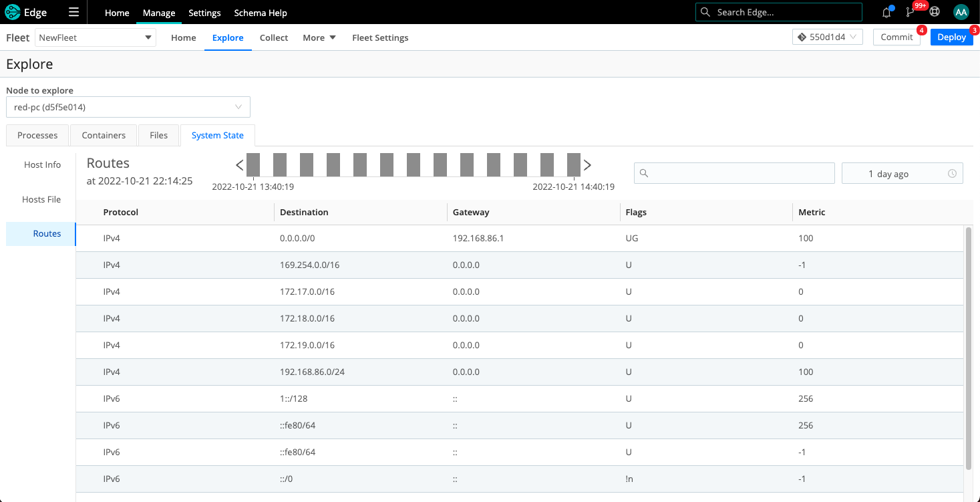Open the Edge logo home icon
Screen dimensions: 980x502
(x=11, y=12)
